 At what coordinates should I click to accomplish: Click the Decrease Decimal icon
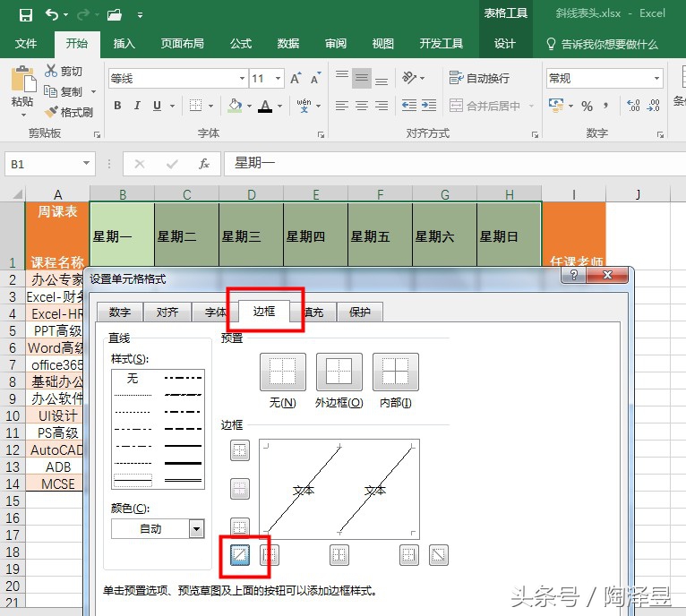coord(653,106)
